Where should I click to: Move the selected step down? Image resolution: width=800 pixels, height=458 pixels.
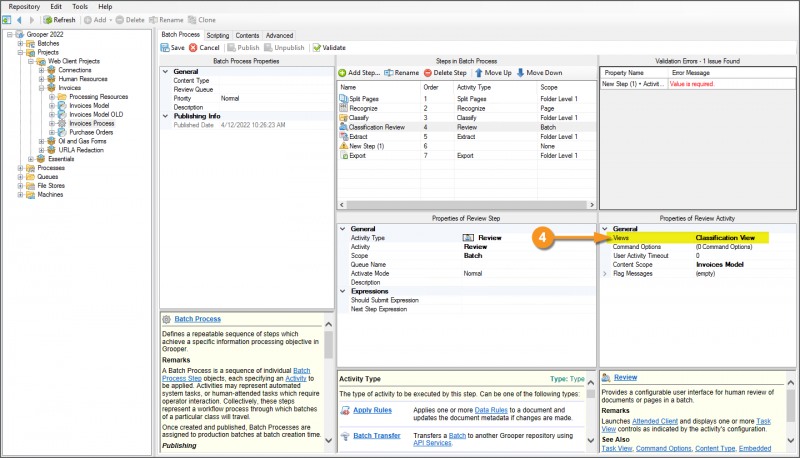click(x=538, y=73)
